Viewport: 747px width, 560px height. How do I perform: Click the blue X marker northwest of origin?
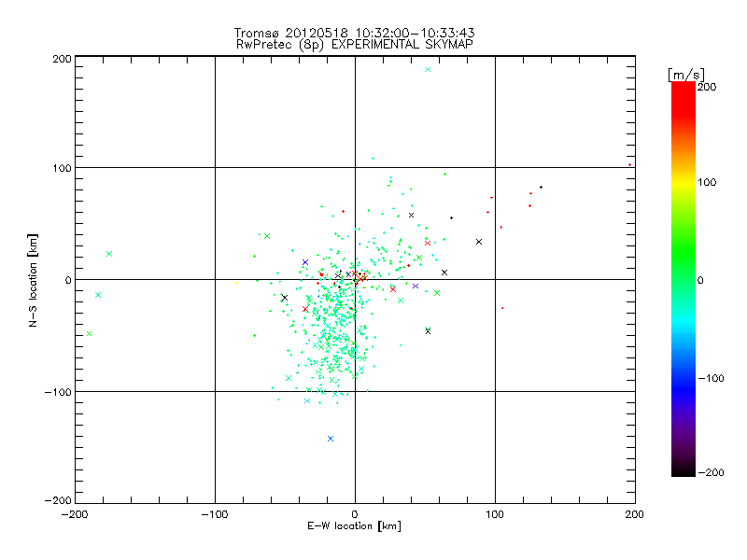click(305, 262)
